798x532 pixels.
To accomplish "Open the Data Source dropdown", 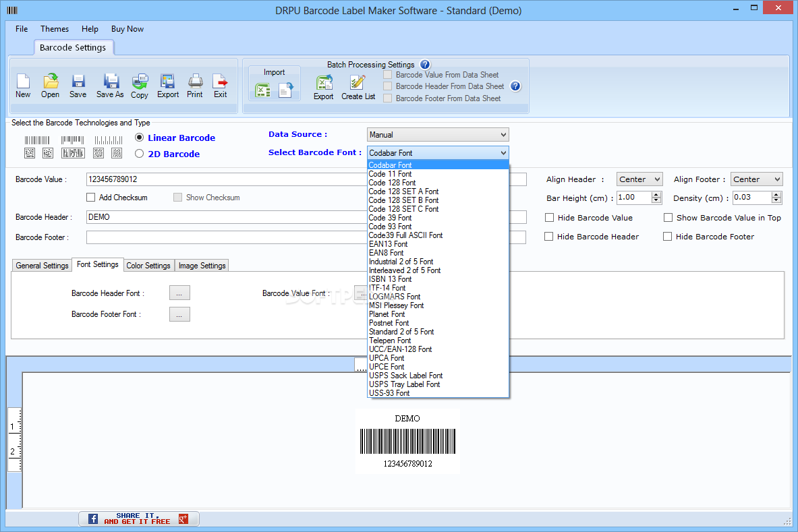I will coord(438,135).
